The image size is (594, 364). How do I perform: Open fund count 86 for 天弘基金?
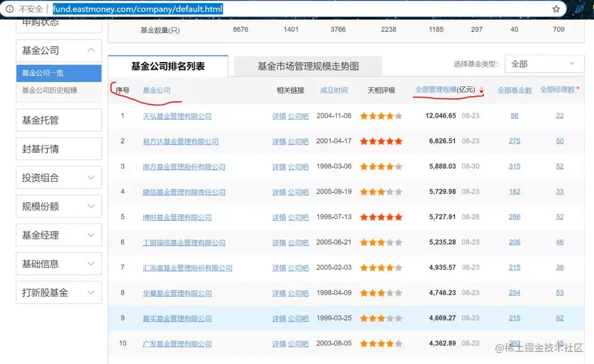click(514, 115)
